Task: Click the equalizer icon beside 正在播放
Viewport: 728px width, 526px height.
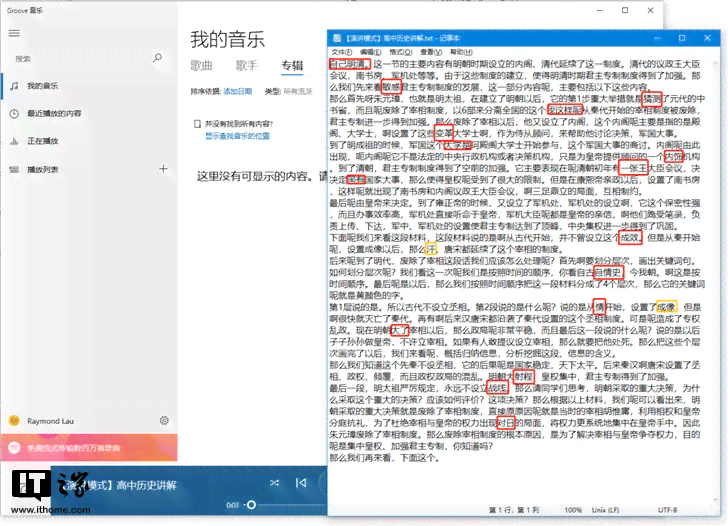Action: [x=14, y=141]
